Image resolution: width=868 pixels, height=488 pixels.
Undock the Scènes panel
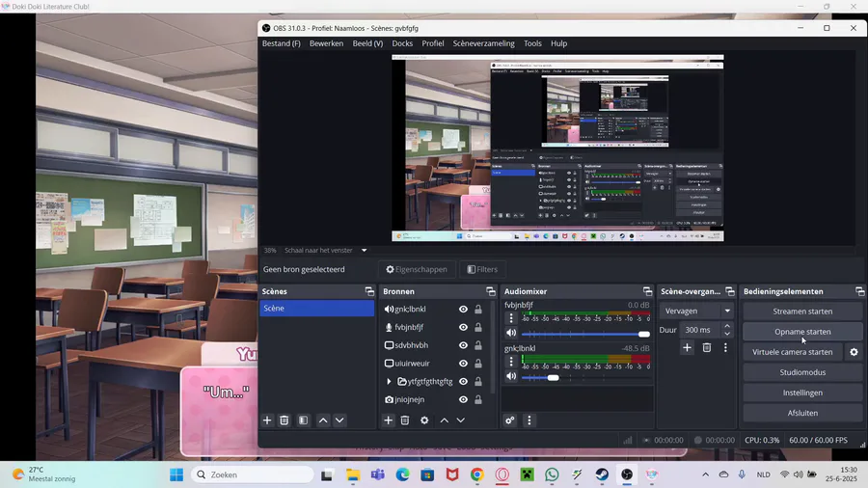369,291
